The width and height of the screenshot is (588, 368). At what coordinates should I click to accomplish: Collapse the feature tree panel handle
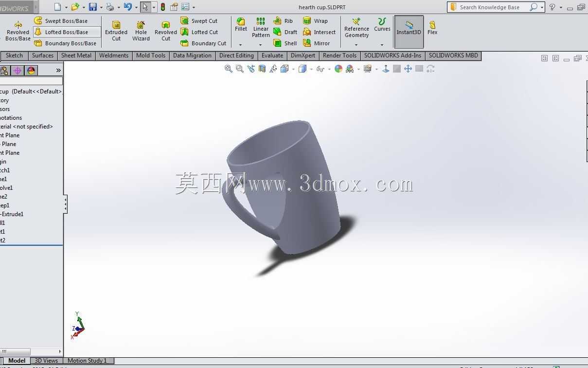click(x=65, y=204)
